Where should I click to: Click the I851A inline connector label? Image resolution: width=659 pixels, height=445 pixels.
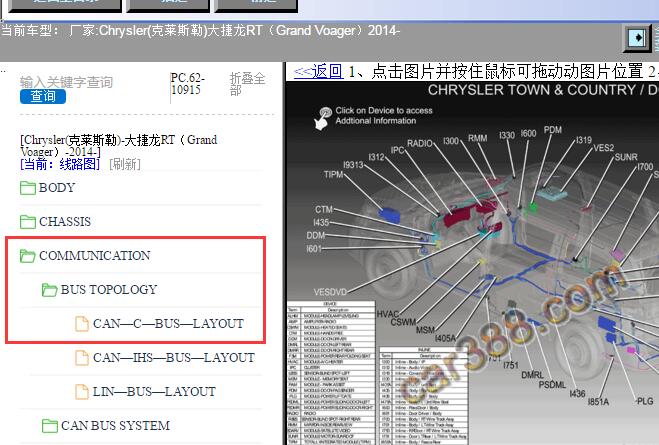598,402
